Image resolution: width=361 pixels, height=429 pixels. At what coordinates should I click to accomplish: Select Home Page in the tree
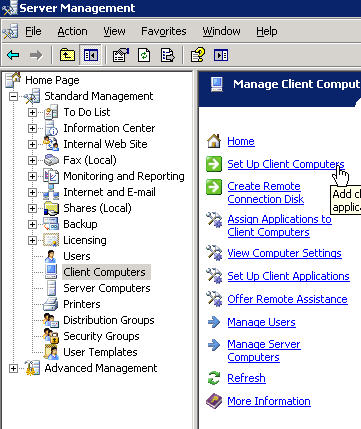[x=52, y=80]
